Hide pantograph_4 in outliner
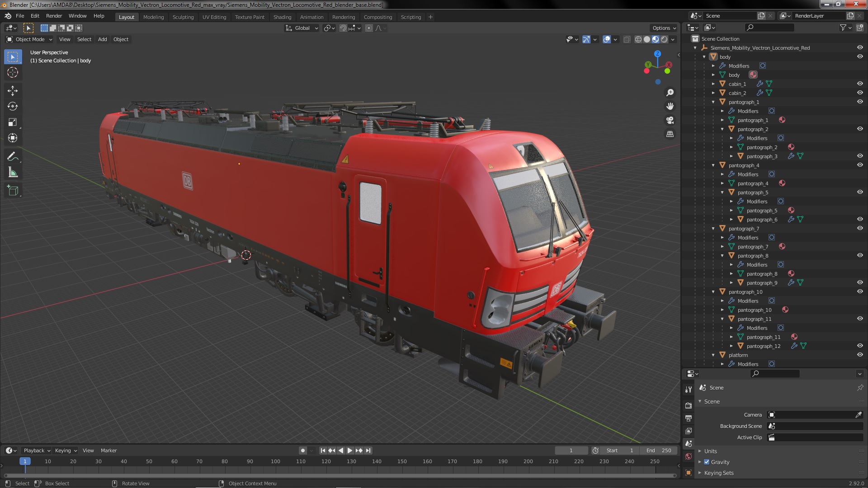 pyautogui.click(x=860, y=165)
